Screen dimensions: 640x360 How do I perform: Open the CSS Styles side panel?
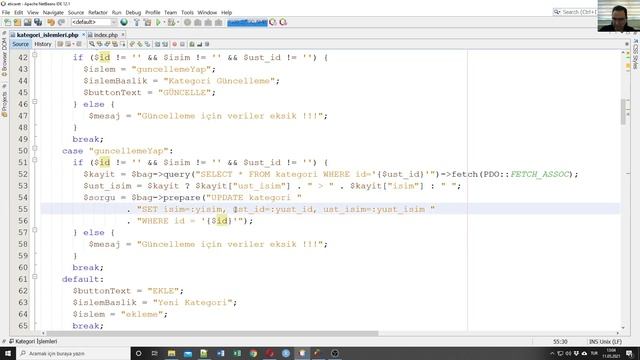click(636, 55)
